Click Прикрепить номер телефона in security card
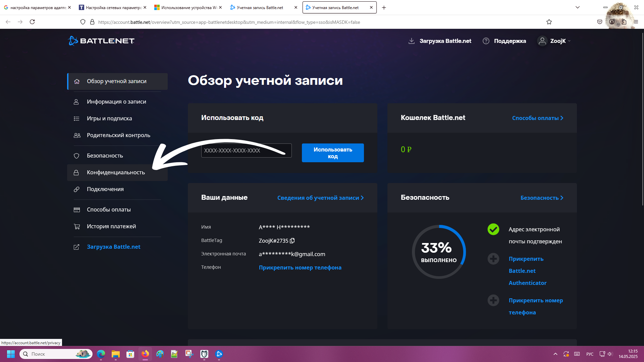The image size is (644, 362). [x=536, y=306]
